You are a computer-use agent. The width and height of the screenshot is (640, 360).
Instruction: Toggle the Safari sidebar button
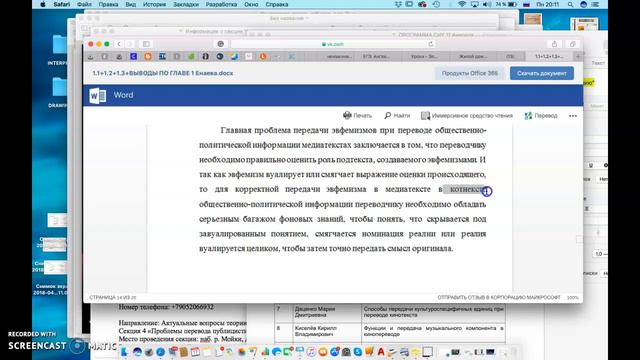146,44
